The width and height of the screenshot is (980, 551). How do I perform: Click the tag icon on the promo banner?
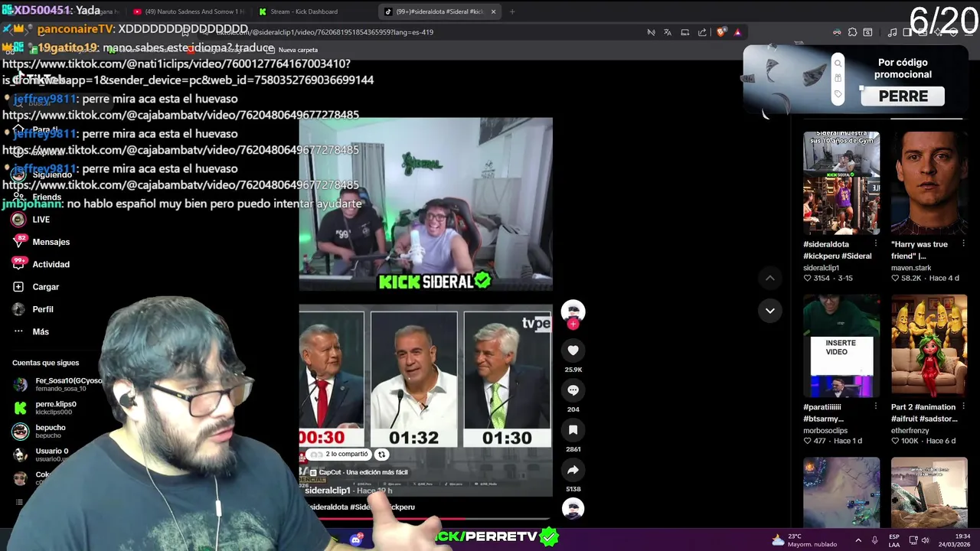click(x=838, y=94)
